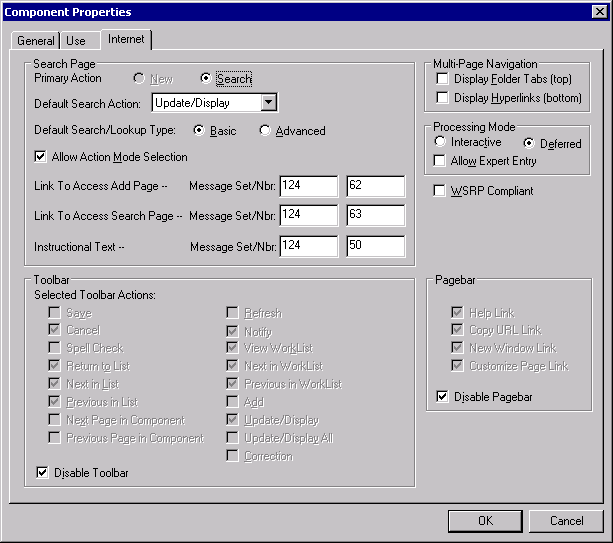The image size is (613, 543).
Task: Click the Add Page message set field
Action: 309,186
